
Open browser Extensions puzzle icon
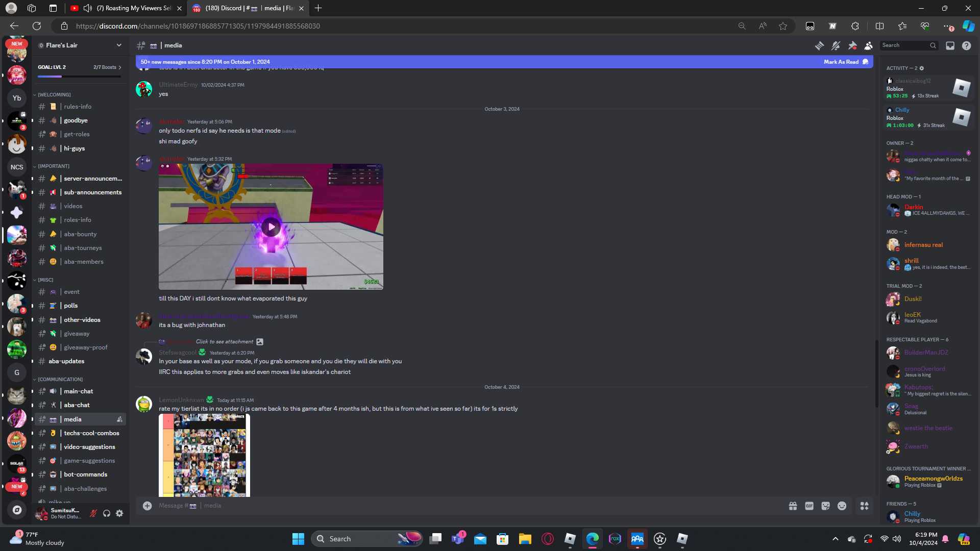[855, 26]
